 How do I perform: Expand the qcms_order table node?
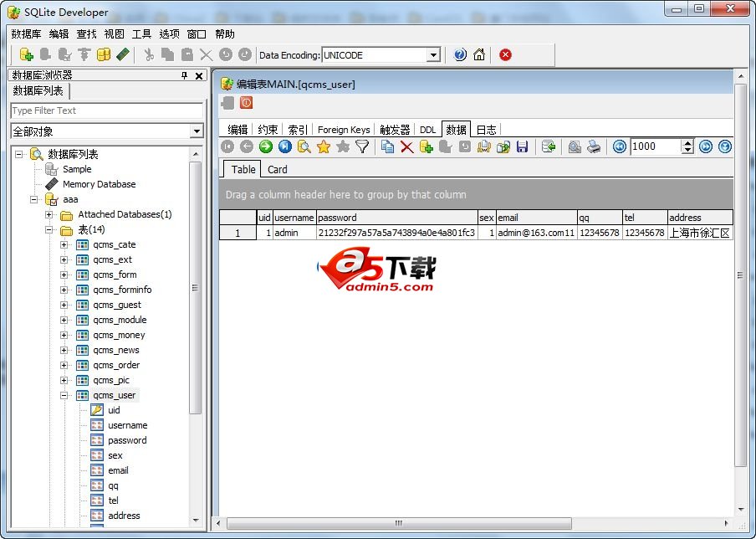coord(64,365)
